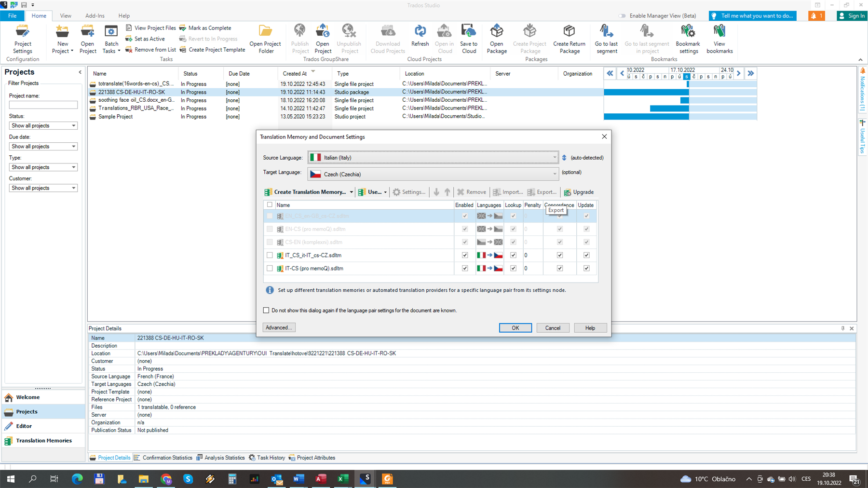The width and height of the screenshot is (868, 488).
Task: Click the Project name filter field
Action: 43,105
